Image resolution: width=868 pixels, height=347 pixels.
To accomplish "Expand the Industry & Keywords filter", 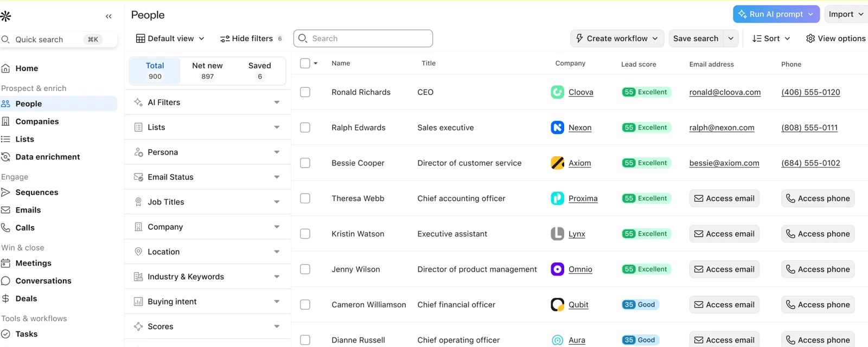I will (207, 277).
